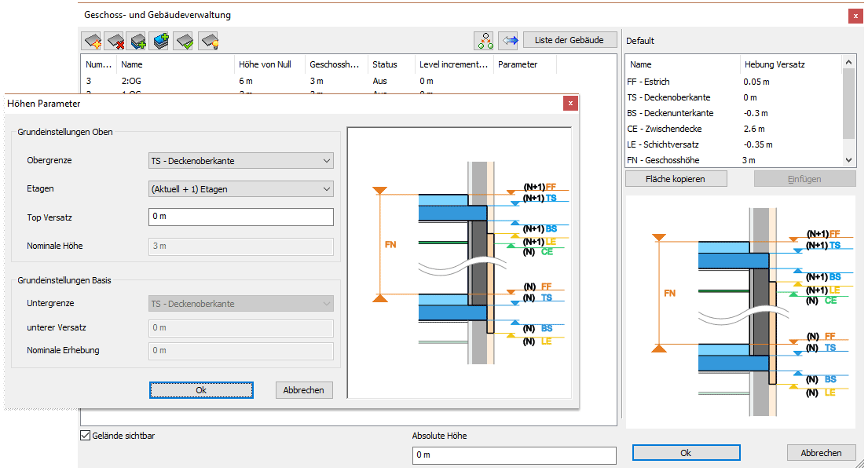This screenshot has width=868, height=471.
Task: Click the section diagram in Höhen Parameter dialog
Action: 460,262
